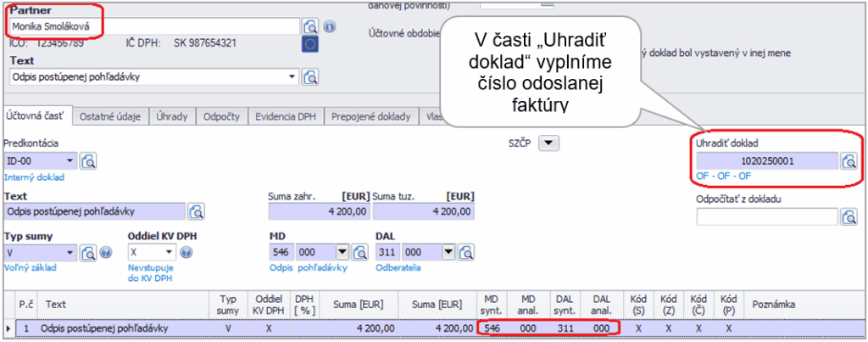Click lookup icon next to Uhradiť doklad
The height and width of the screenshot is (342, 868).
(849, 160)
